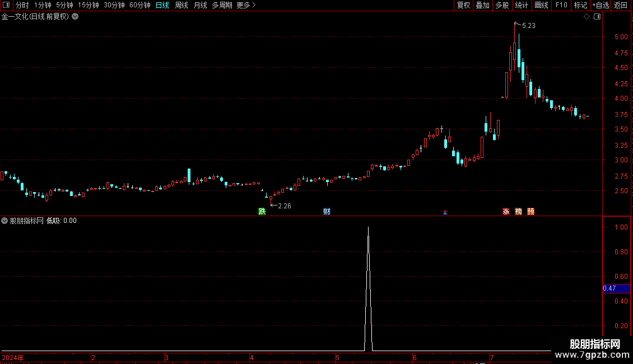The image size is (633, 364).
Task: Select the 5分钟 period
Action: [x=64, y=5]
